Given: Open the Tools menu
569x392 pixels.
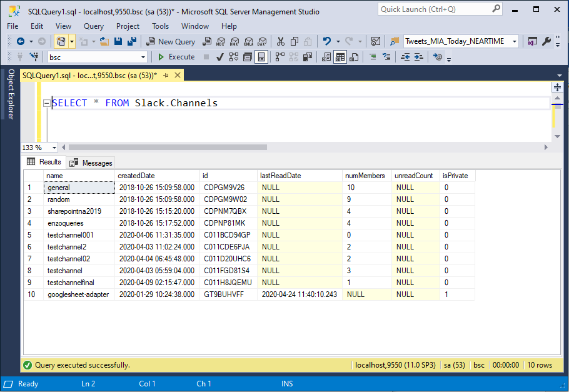Looking at the screenshot, I should click(x=161, y=26).
